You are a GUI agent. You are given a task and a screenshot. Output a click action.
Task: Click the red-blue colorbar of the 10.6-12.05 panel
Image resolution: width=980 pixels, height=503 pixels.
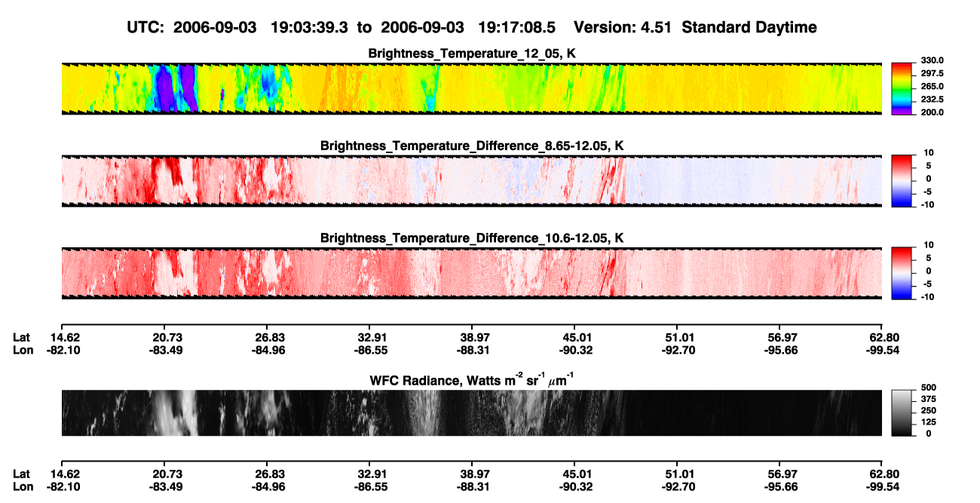click(x=902, y=273)
